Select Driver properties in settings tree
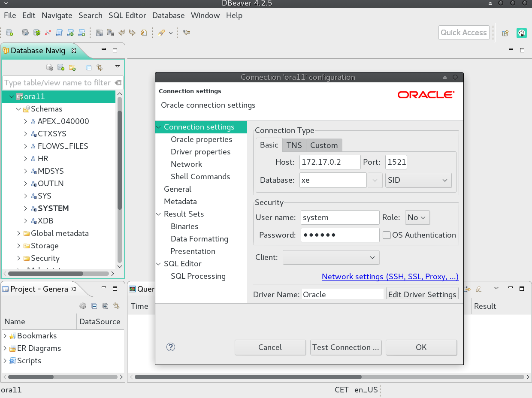The height and width of the screenshot is (398, 532). (x=200, y=152)
